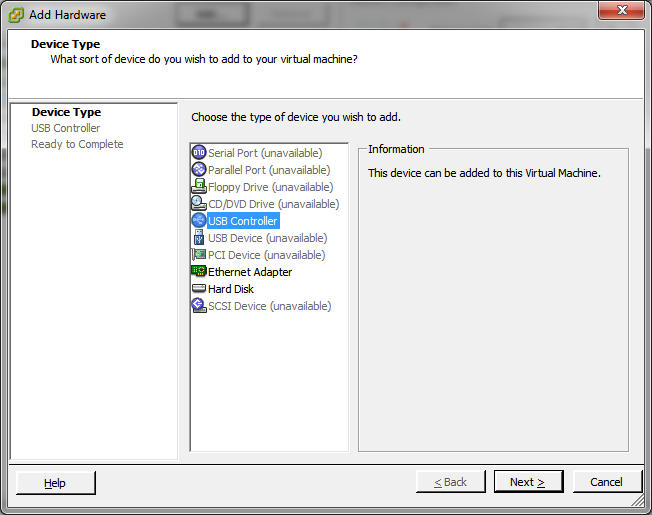Screen dimensions: 652x515
Task: Cancel the Add Hardware wizard
Action: [x=606, y=482]
